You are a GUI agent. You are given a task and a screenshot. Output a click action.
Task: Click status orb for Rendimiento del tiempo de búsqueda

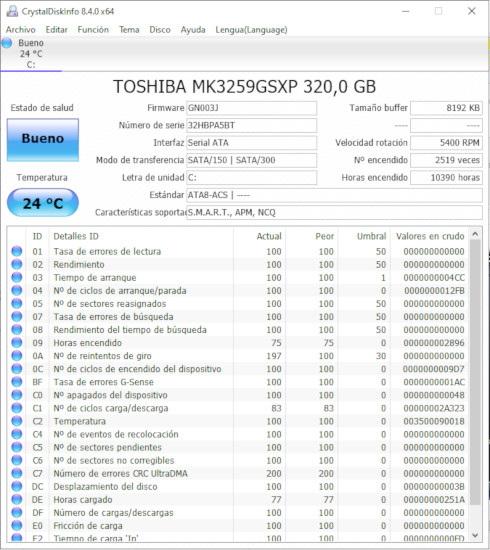point(16,329)
